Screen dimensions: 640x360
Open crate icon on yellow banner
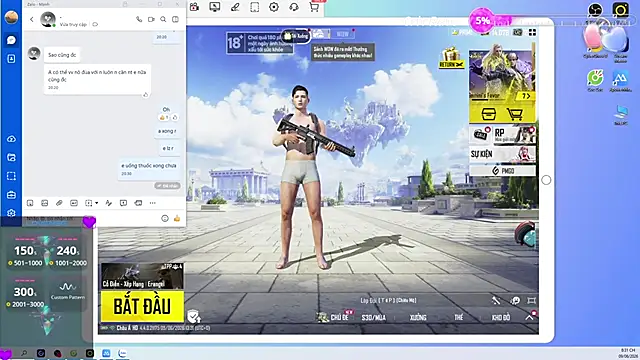tap(488, 114)
